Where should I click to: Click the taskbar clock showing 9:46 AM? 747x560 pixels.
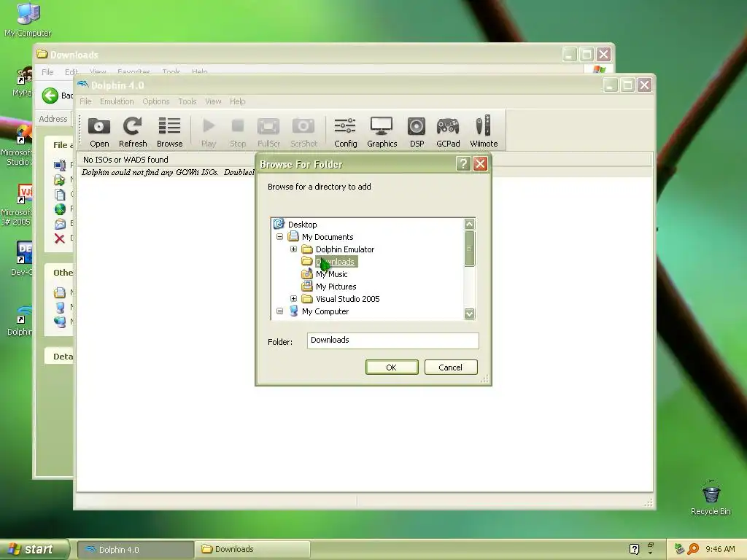[720, 549]
